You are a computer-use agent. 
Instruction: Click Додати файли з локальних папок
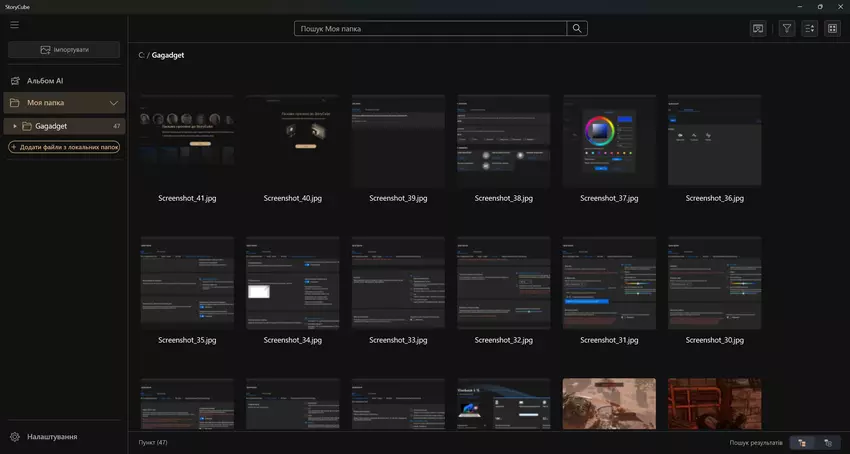(65, 147)
